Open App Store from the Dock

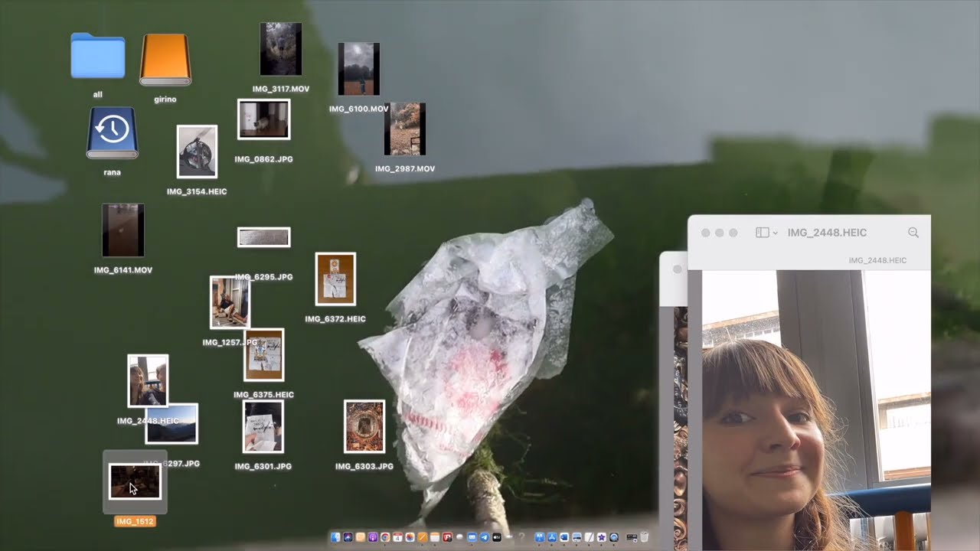552,537
